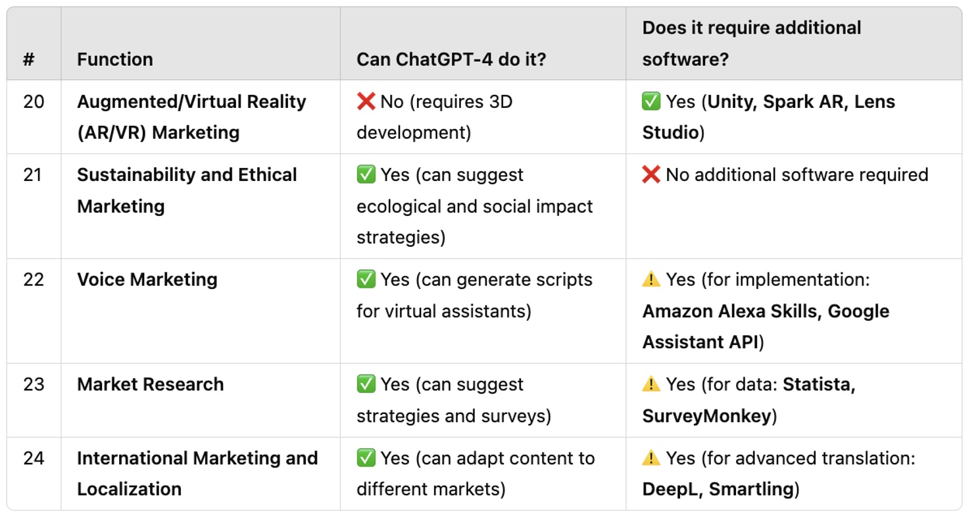Click the warning icon next to Statista

click(651, 384)
